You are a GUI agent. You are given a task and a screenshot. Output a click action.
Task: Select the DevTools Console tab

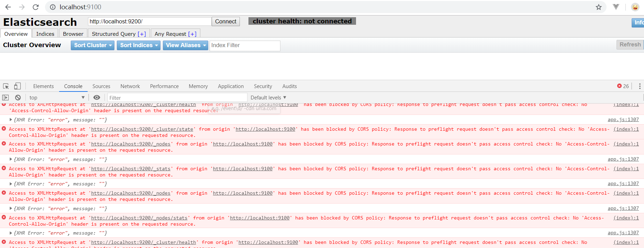(73, 86)
